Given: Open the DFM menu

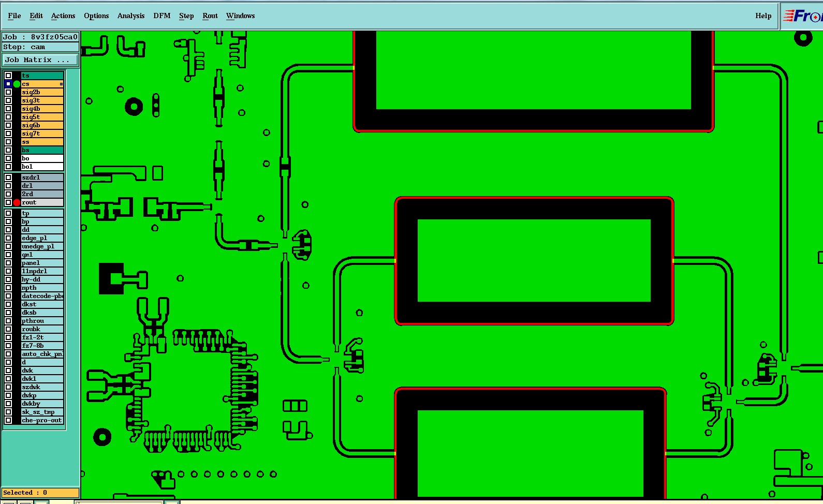Looking at the screenshot, I should click(162, 16).
